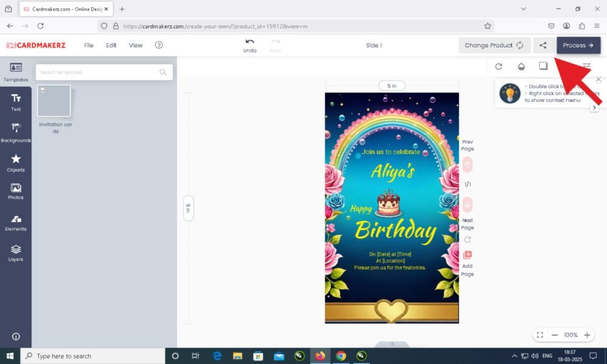Click the Process button
Viewport: 607px width, 364px height.
pos(578,45)
